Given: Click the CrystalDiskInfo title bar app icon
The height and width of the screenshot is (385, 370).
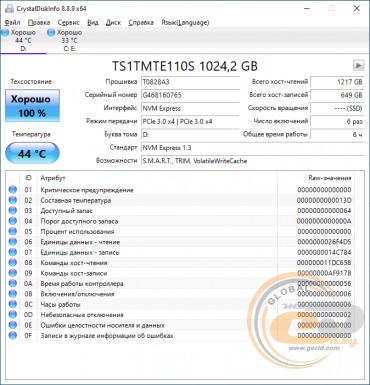Looking at the screenshot, I should point(9,8).
